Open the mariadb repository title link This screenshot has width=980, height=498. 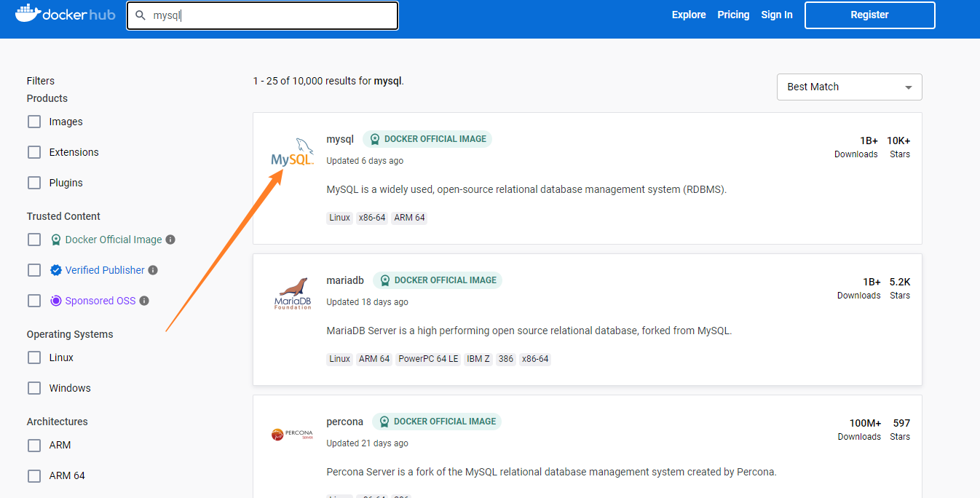coord(345,280)
